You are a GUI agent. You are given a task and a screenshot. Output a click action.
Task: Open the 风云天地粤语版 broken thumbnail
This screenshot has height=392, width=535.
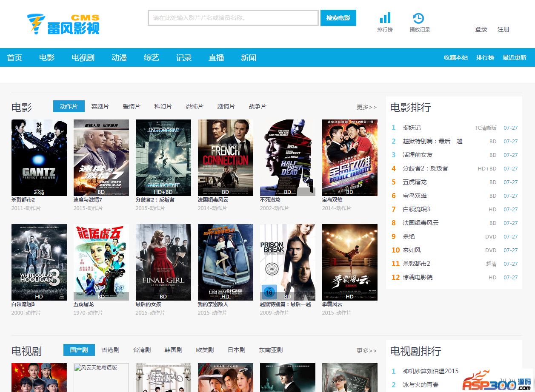click(x=101, y=378)
